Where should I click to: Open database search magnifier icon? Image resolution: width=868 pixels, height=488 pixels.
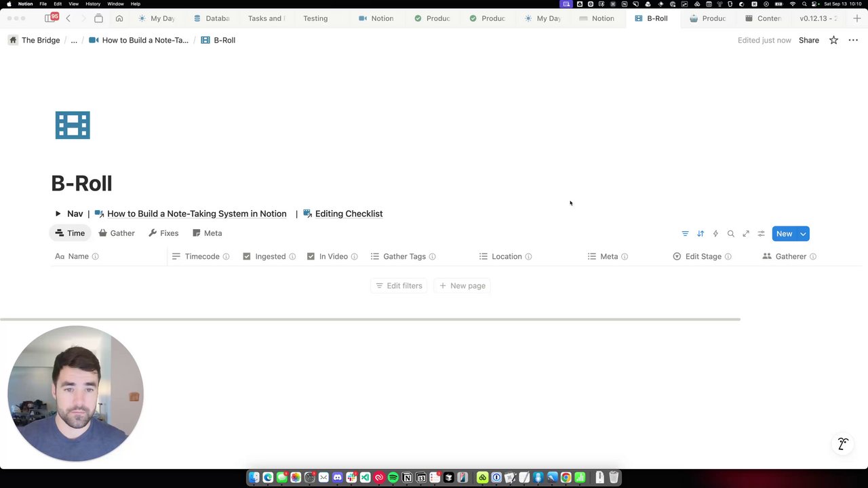point(731,234)
